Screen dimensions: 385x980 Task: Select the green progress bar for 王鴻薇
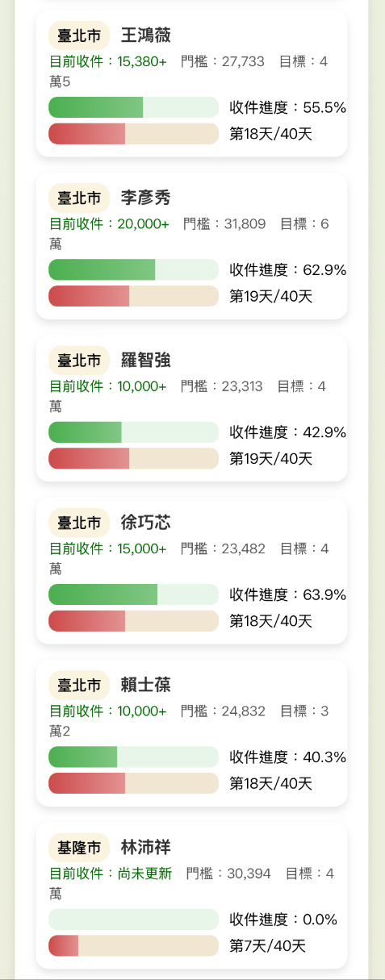[133, 107]
